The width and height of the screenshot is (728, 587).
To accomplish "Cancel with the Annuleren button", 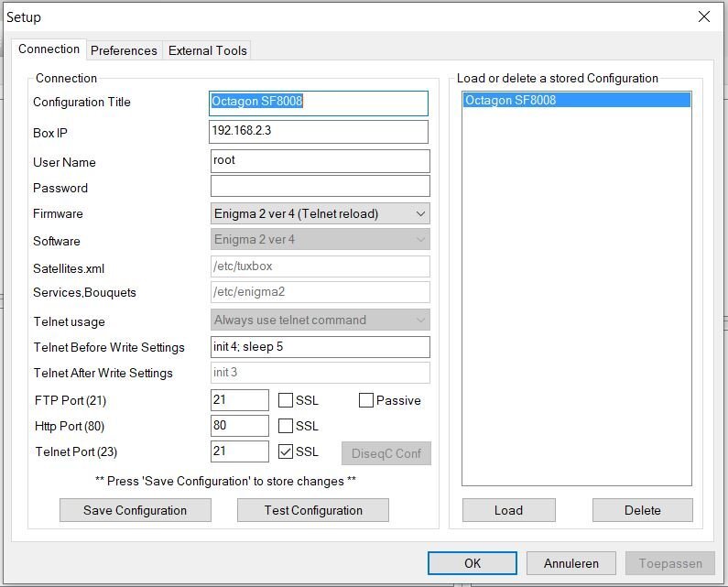I will (x=571, y=563).
